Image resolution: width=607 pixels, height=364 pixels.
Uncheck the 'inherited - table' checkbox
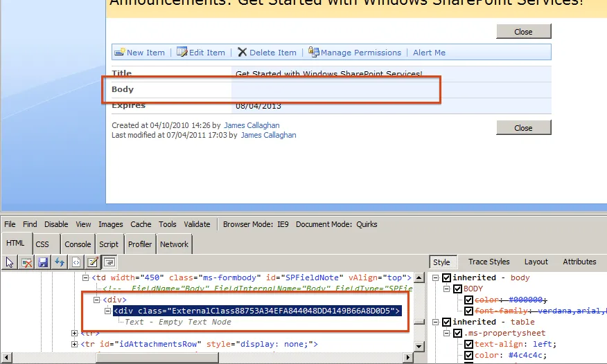[x=446, y=322]
